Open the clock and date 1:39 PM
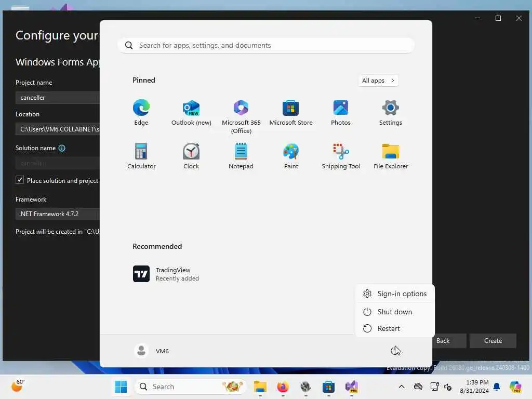The width and height of the screenshot is (532, 399). coord(474,387)
